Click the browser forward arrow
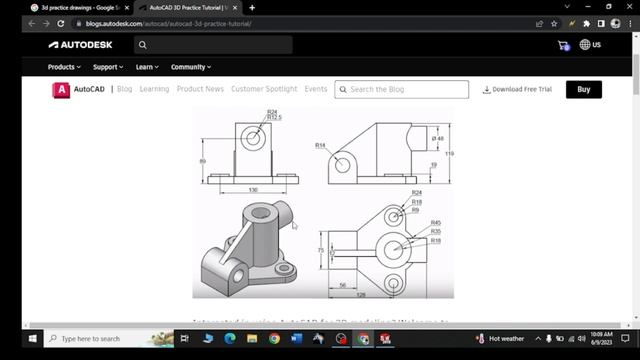This screenshot has height=360, width=640. point(46,24)
